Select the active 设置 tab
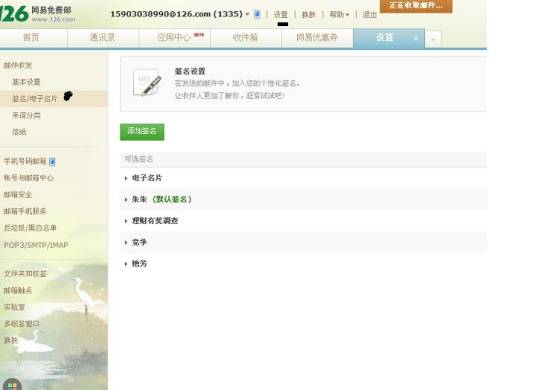Screen dimensions: 536x390 pos(389,38)
